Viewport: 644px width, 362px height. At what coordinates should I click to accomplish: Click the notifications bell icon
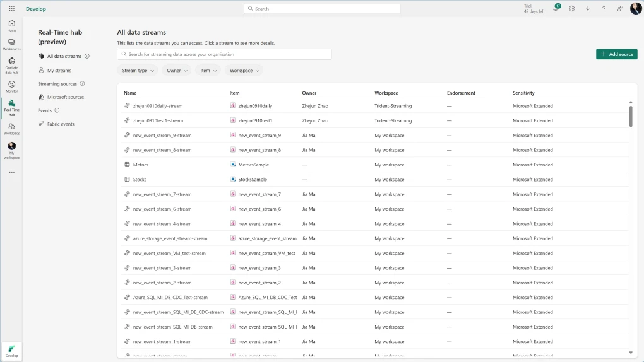click(x=556, y=9)
